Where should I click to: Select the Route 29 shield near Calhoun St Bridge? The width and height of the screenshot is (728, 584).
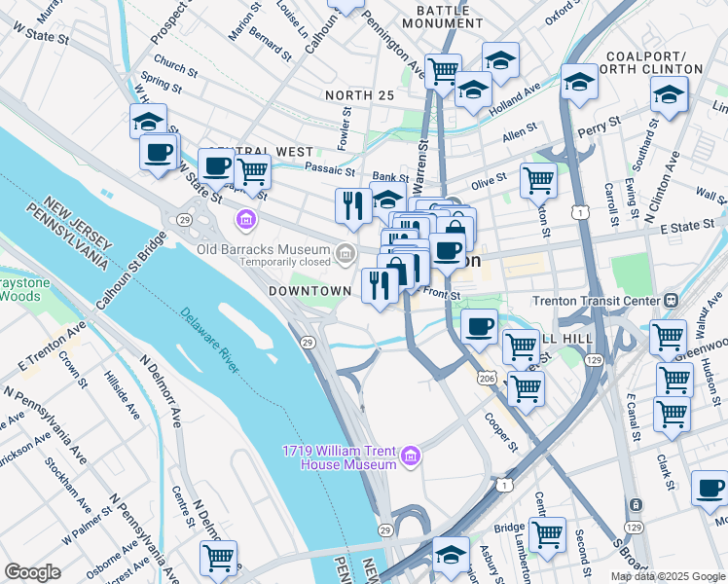coord(185,220)
